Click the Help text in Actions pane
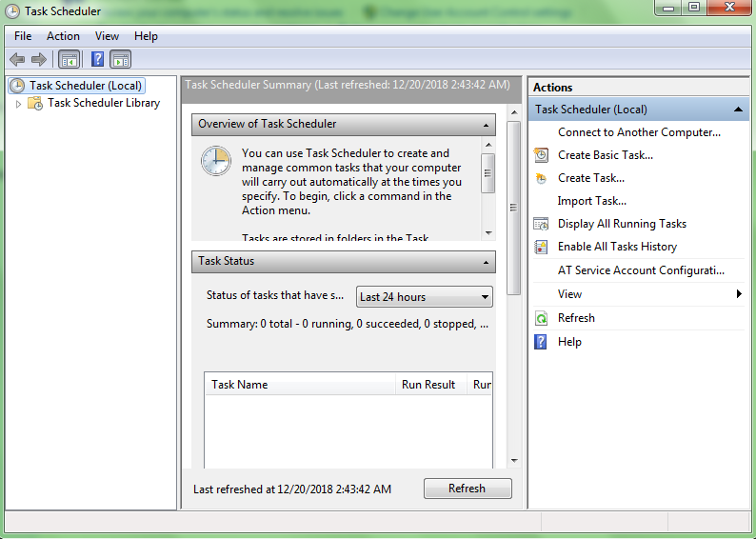 (569, 342)
